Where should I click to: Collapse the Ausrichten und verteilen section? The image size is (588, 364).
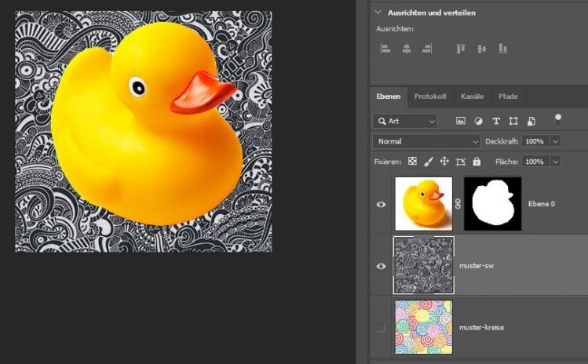(378, 13)
